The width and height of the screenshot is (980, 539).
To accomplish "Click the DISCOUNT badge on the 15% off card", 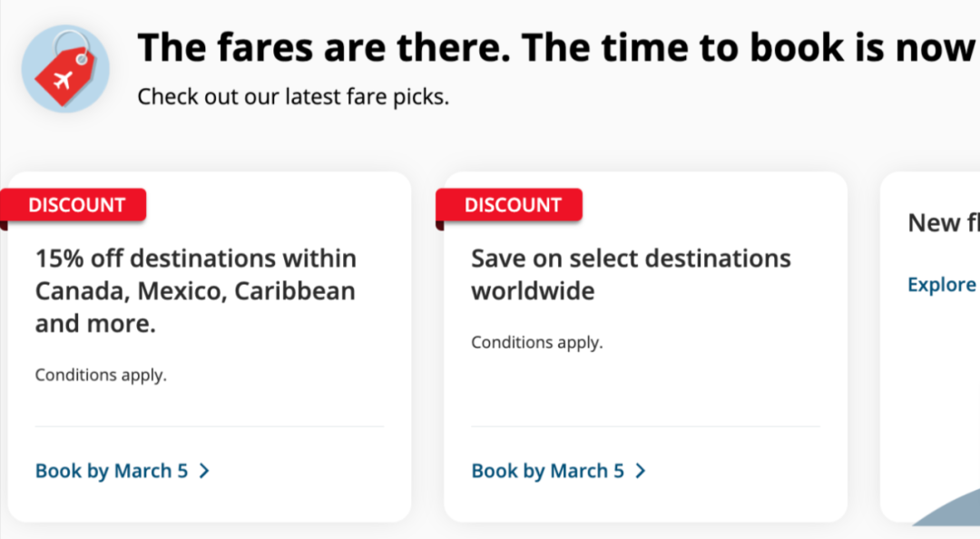I will (x=76, y=204).
